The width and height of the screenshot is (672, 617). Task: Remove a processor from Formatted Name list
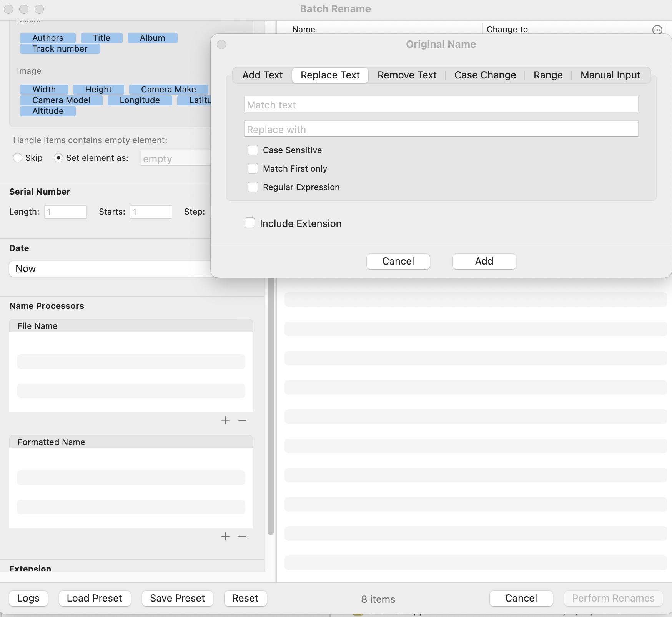pyautogui.click(x=242, y=537)
